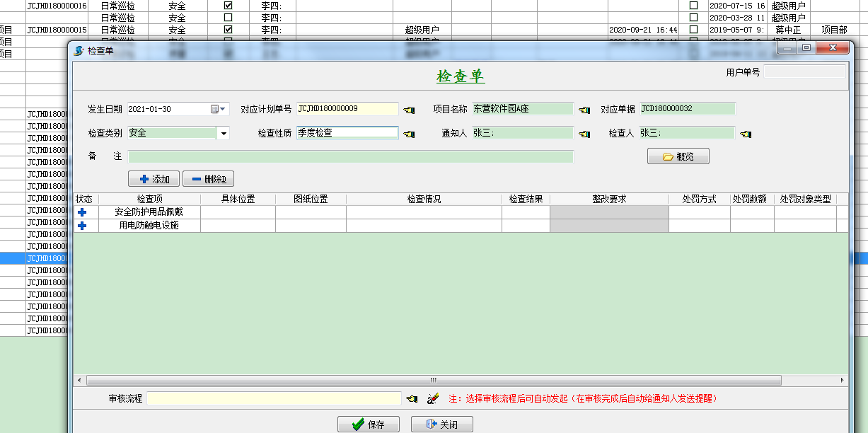
Task: Toggle the checked checkbox in JCJHD180000015 row
Action: tap(228, 30)
